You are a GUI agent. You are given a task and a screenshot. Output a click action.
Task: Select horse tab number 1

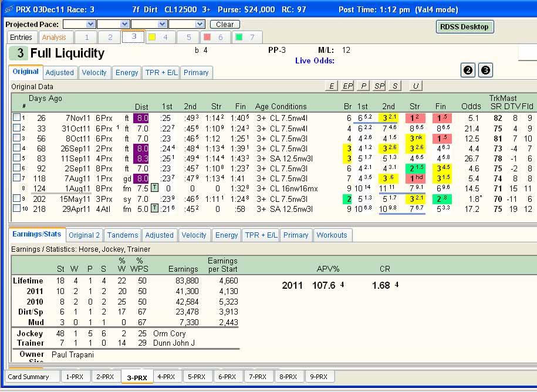(x=87, y=38)
